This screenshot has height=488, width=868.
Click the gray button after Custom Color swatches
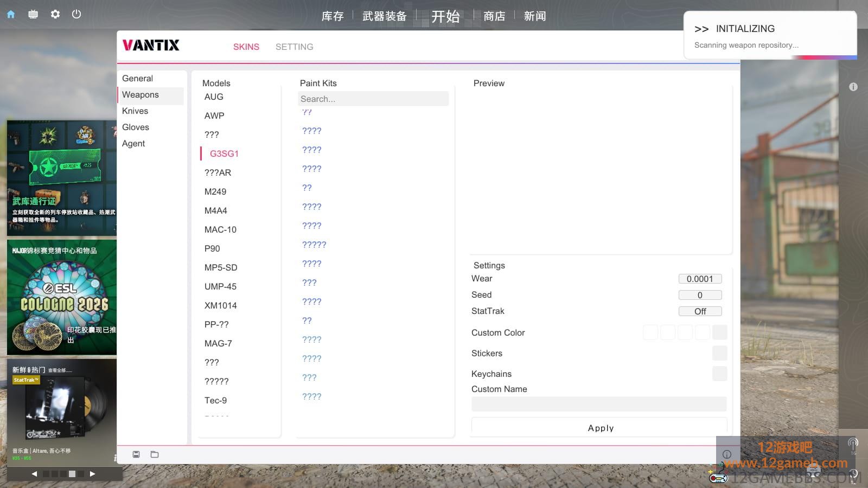(720, 332)
